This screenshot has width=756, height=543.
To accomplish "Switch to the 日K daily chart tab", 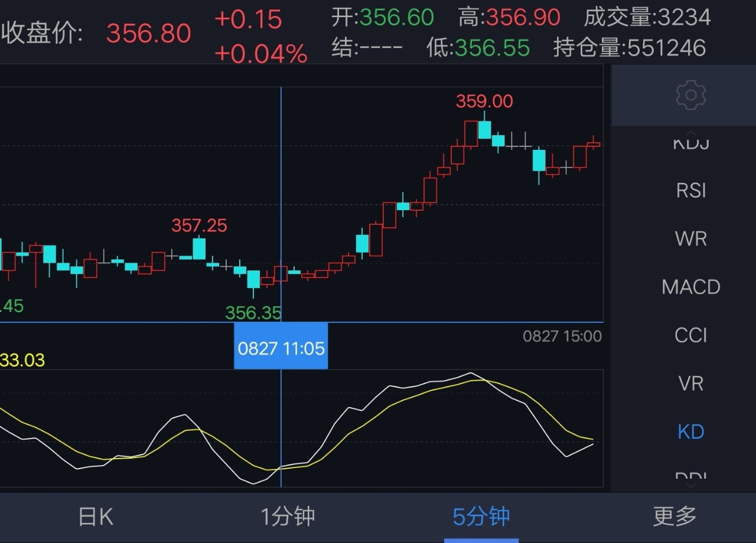I will click(94, 516).
